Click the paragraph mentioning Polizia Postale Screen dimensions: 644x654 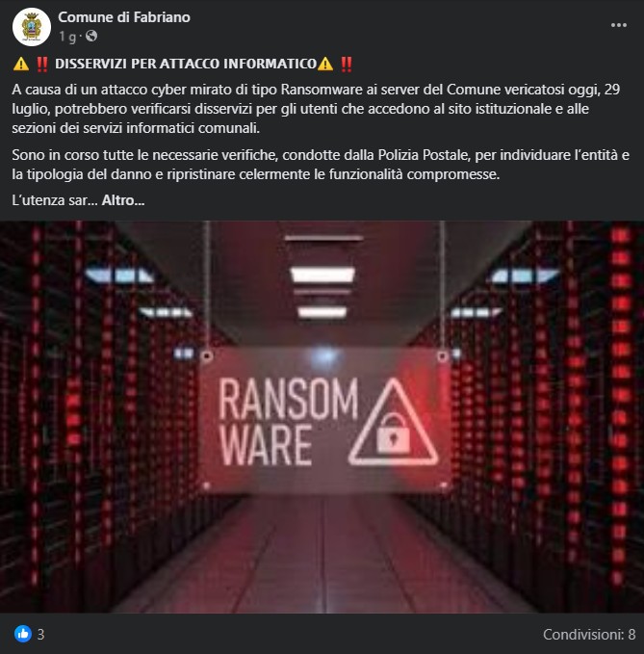(x=321, y=165)
